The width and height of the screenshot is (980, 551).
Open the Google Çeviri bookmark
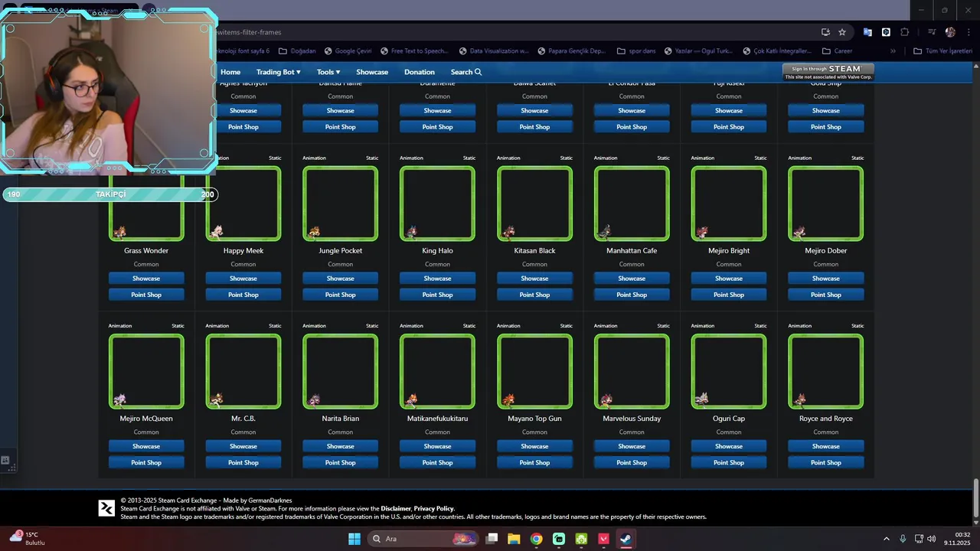click(x=348, y=51)
